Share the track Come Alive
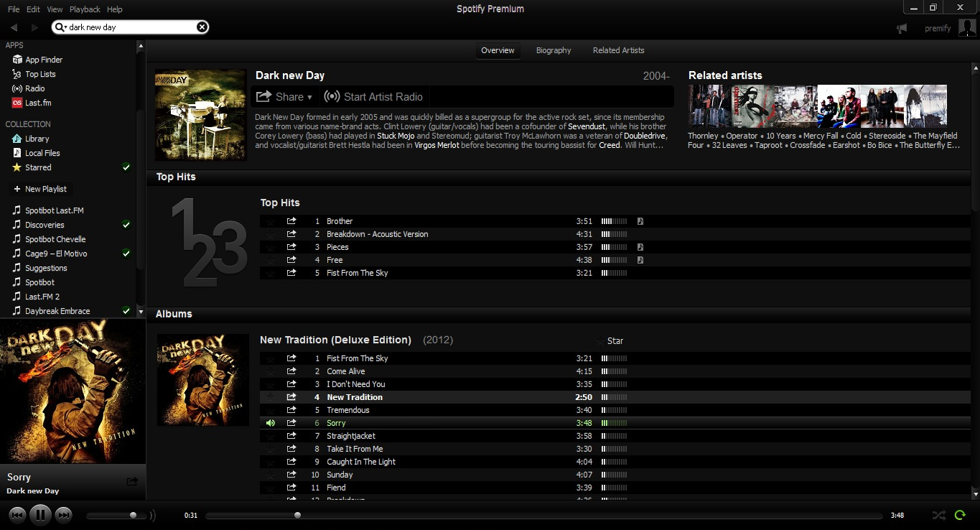This screenshot has height=530, width=980. pyautogui.click(x=291, y=371)
